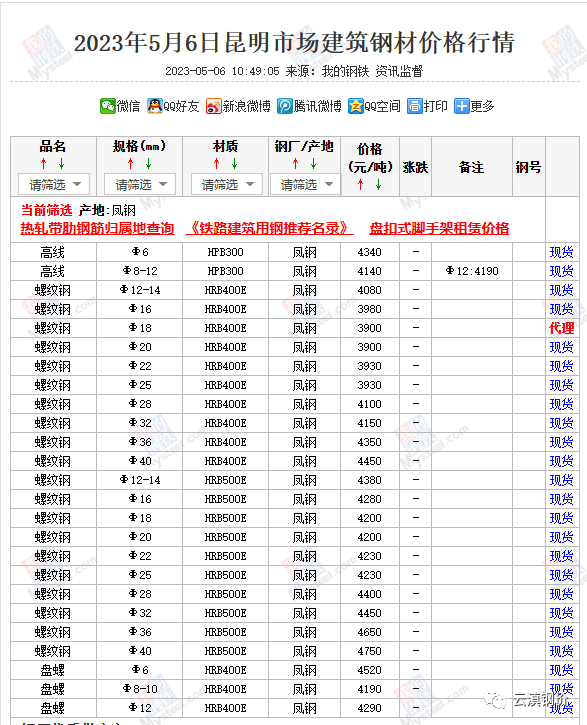Sort 规格(mm) descending green arrow
Image resolution: width=587 pixels, height=725 pixels.
click(x=148, y=164)
